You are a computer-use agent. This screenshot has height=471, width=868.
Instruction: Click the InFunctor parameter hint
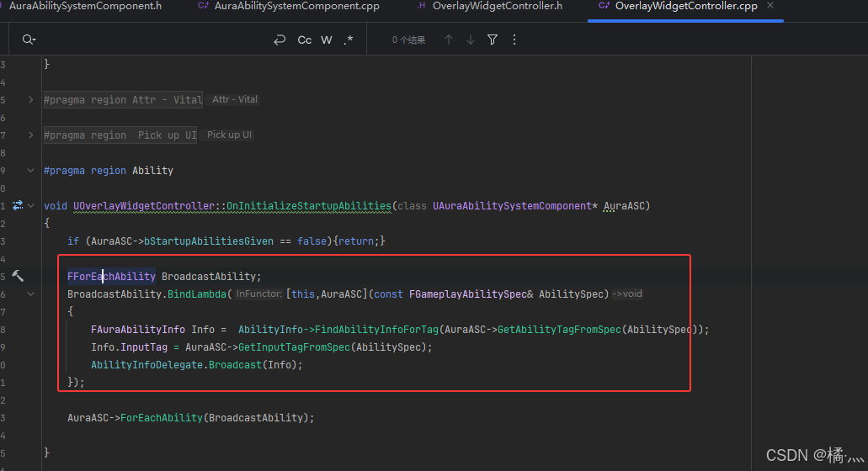click(259, 294)
